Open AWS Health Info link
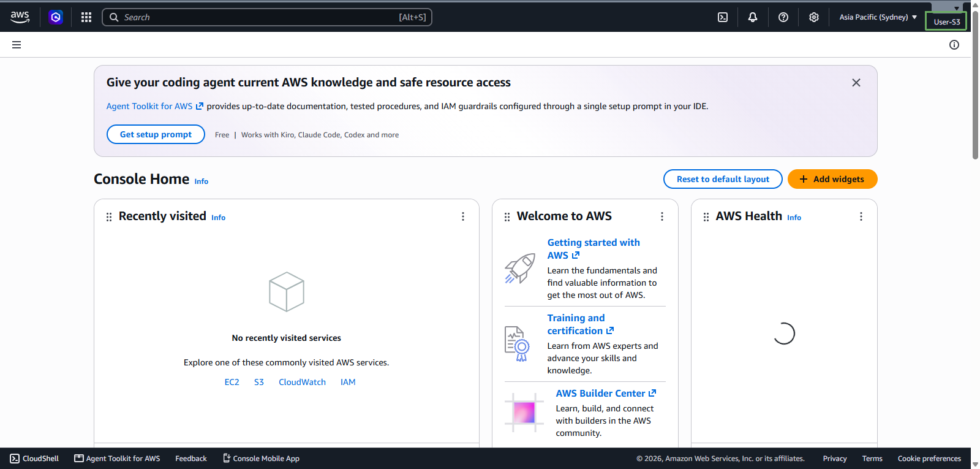The image size is (980, 469). 794,218
